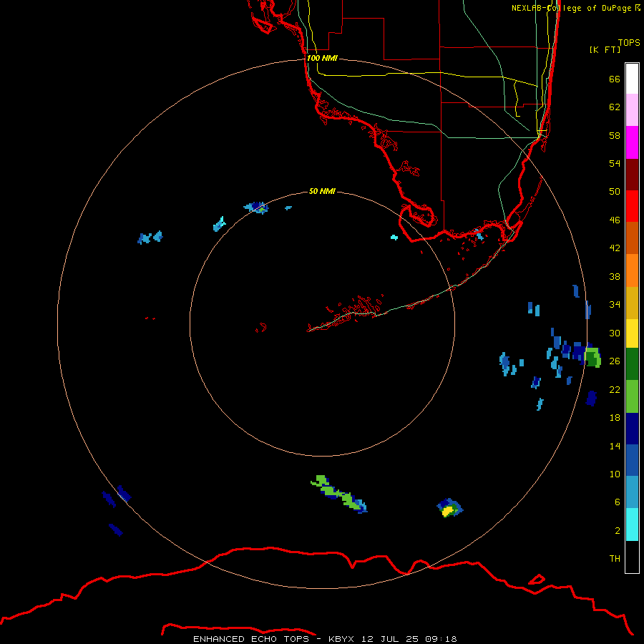
Task: Click the "09:18" timestamp text
Action: click(x=441, y=639)
